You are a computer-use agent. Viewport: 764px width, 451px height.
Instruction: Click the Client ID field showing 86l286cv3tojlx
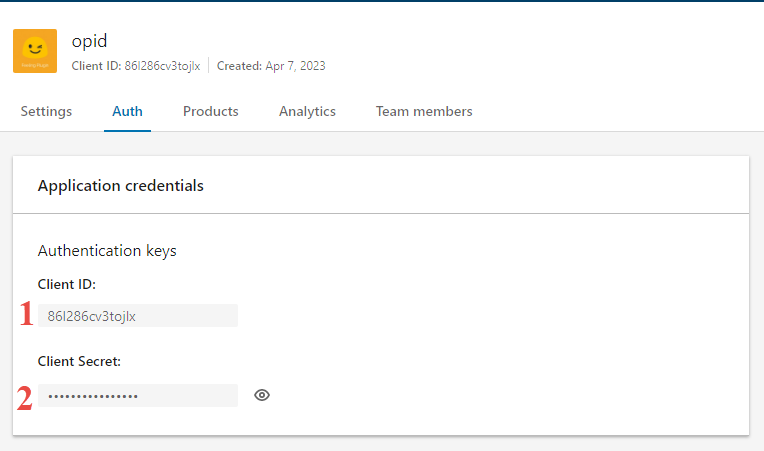pyautogui.click(x=138, y=316)
